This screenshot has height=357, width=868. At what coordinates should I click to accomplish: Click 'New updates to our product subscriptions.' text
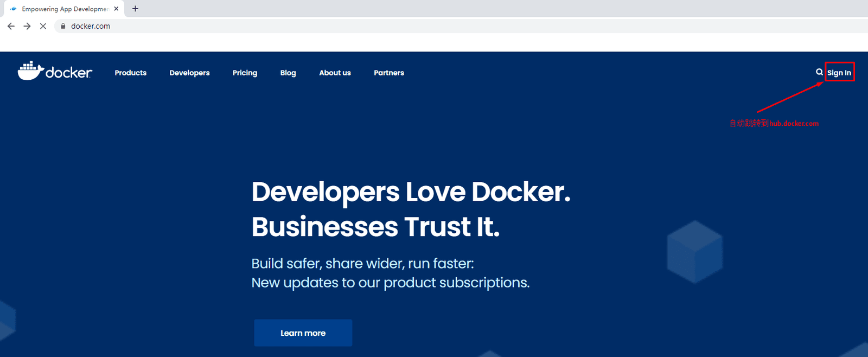click(x=391, y=283)
